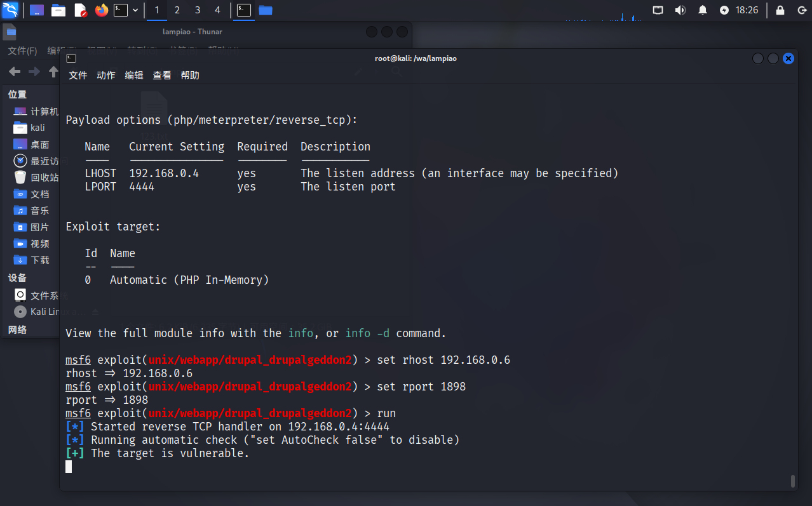The width and height of the screenshot is (812, 506).
Task: Click the 'LHOST' row in payload options
Action: (351, 173)
